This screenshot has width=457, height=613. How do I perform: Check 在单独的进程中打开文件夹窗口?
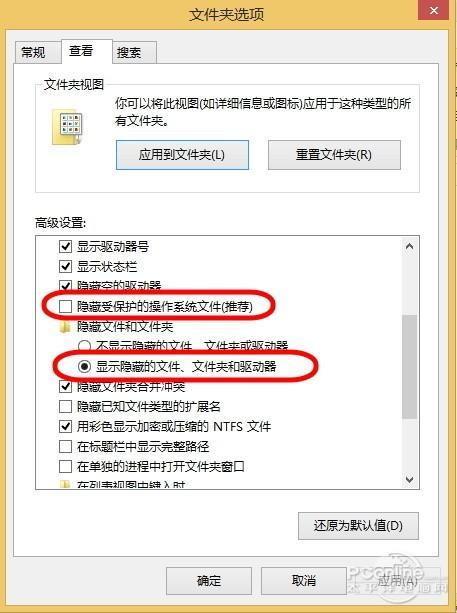(65, 466)
